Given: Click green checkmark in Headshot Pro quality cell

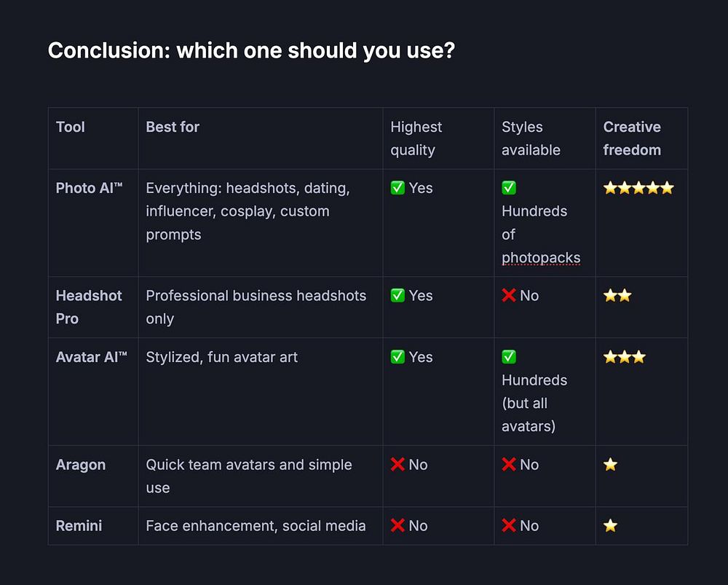Looking at the screenshot, I should (397, 296).
